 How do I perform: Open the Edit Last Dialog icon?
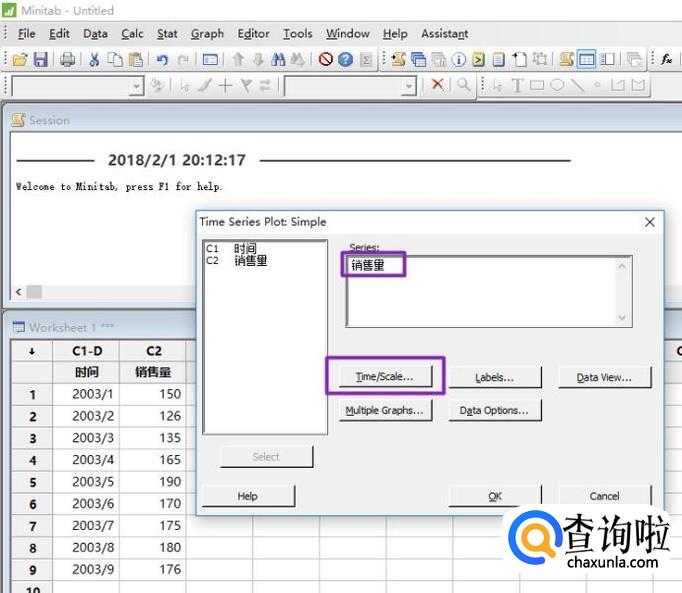click(x=210, y=59)
